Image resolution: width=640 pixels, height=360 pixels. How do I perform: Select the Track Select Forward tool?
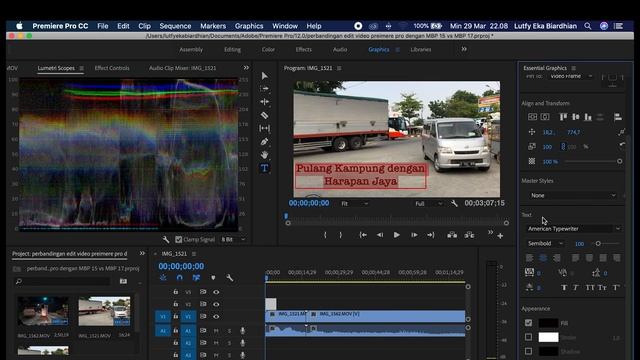click(264, 89)
